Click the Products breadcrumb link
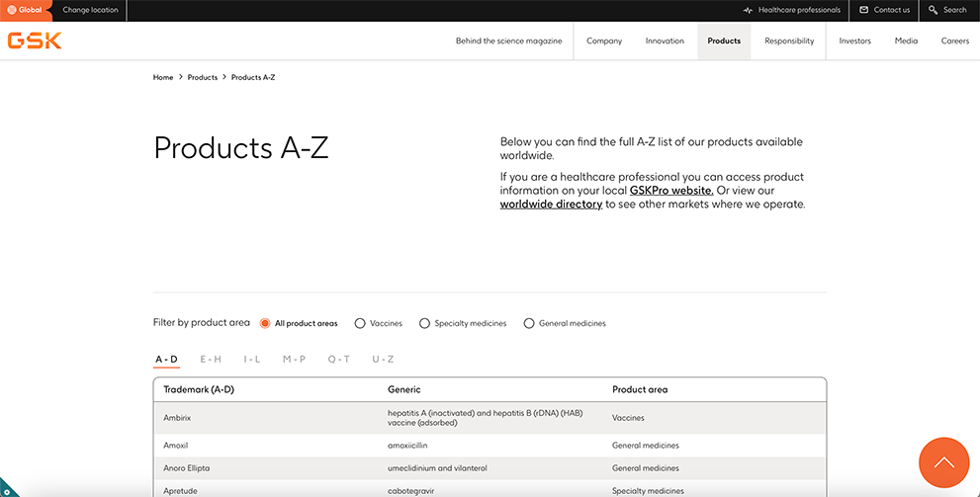Viewport: 980px width, 497px height. [x=203, y=77]
